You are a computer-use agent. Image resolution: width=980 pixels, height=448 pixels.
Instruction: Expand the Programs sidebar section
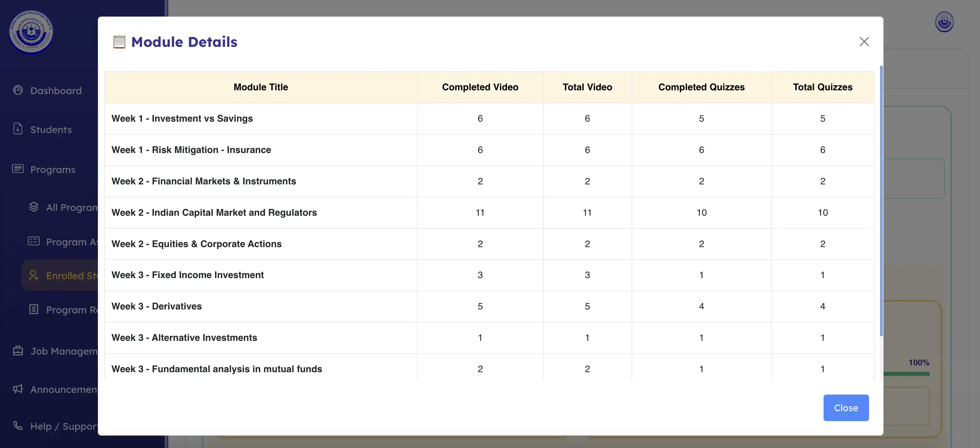(x=52, y=170)
